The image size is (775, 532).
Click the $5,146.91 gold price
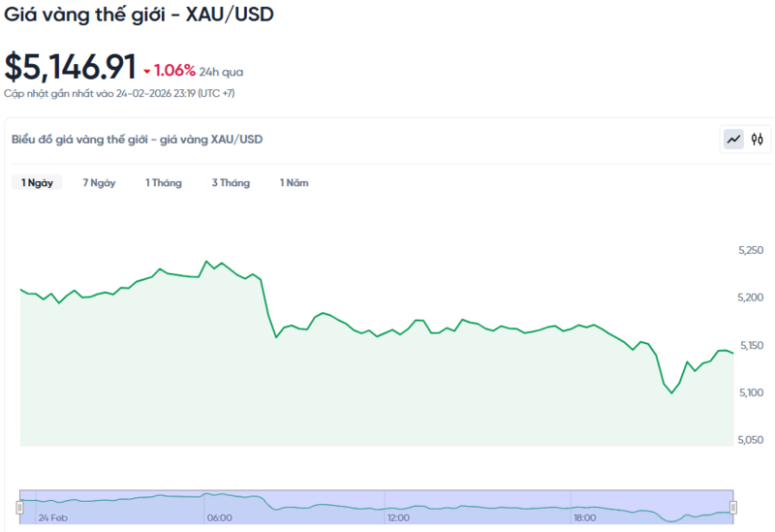tap(70, 67)
